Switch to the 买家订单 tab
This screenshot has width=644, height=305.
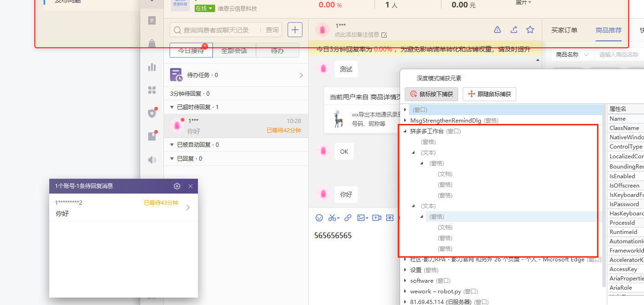(x=564, y=30)
